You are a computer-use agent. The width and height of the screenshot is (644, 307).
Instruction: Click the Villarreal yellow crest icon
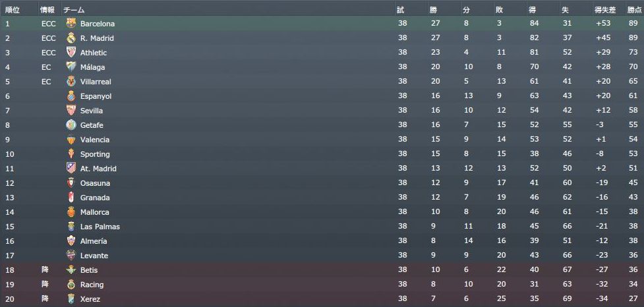click(71, 81)
